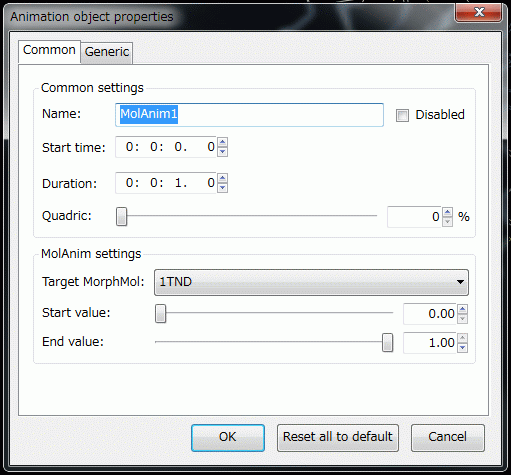Viewport: 511px width, 475px height.
Task: Focus the Name field containing MolAnim1
Action: click(x=249, y=115)
